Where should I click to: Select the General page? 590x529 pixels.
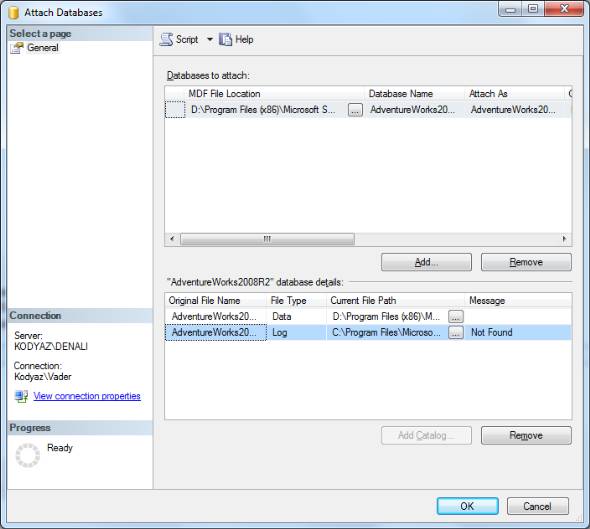[43, 48]
